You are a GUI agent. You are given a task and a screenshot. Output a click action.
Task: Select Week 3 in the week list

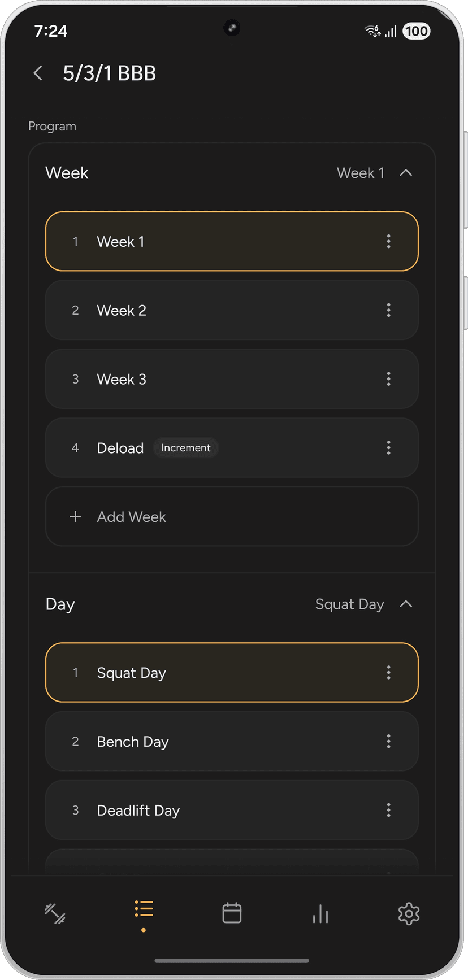click(x=215, y=379)
